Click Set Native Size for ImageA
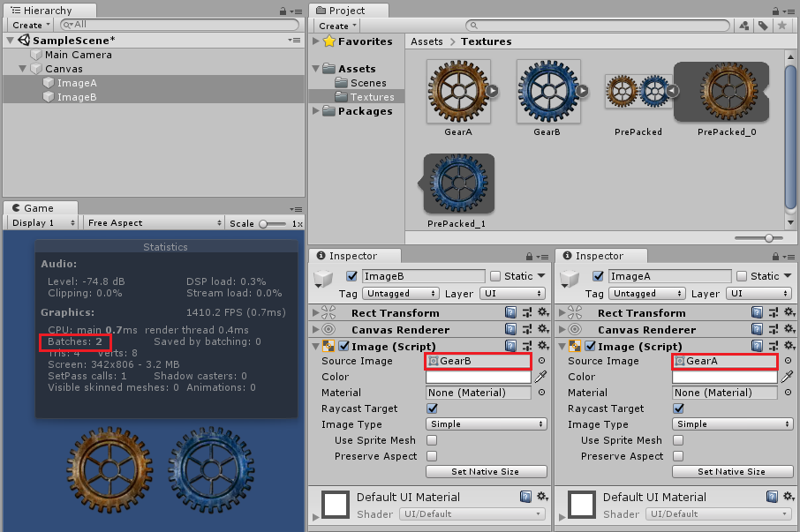The width and height of the screenshot is (800, 532). point(732,471)
